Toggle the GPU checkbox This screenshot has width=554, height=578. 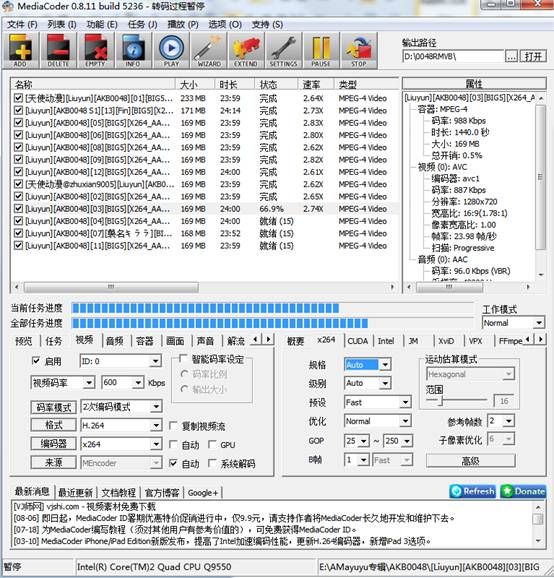tap(212, 445)
